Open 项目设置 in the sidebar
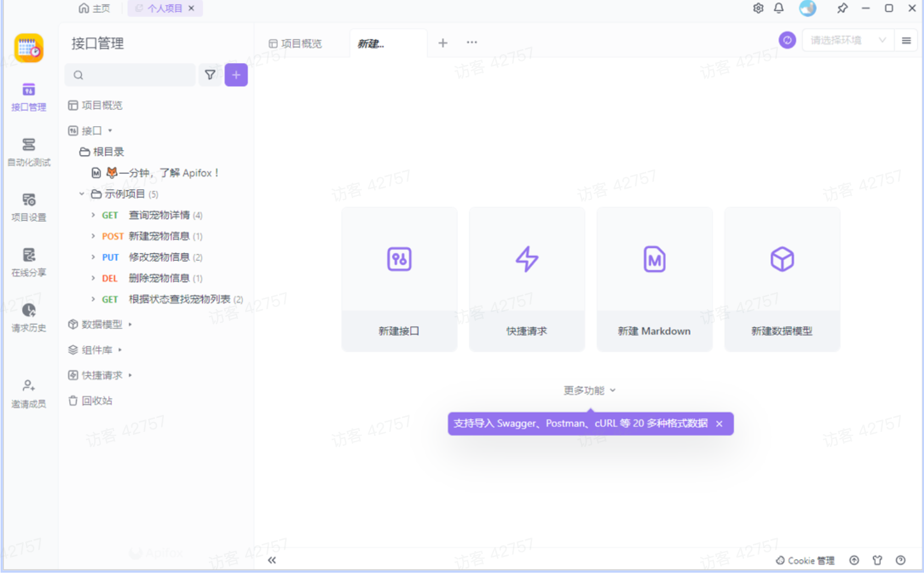 pyautogui.click(x=29, y=207)
